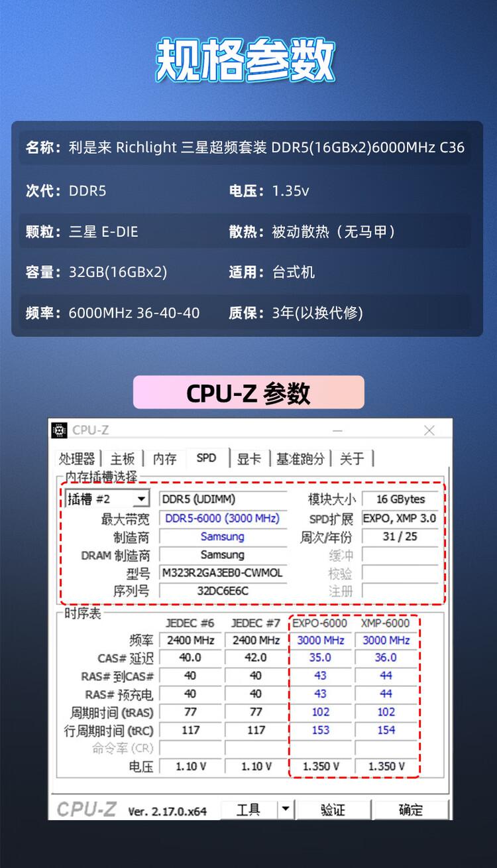The height and width of the screenshot is (868, 497).
Task: Click the serial number 32DC6E6C
Action: (x=223, y=590)
